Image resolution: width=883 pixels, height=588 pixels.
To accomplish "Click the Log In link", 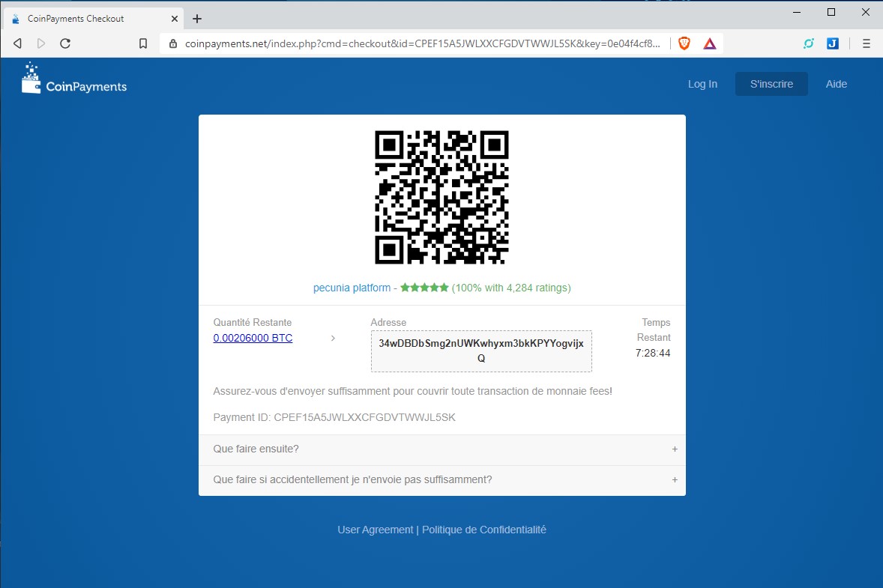I will pyautogui.click(x=702, y=84).
